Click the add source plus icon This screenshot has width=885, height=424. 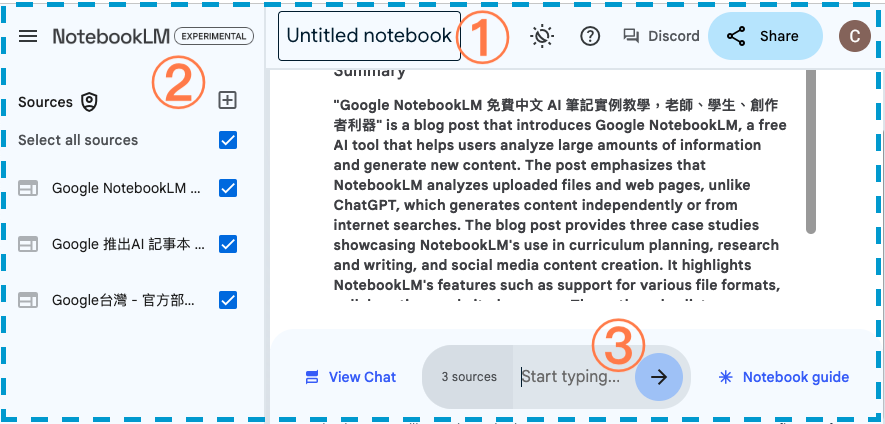coord(228,100)
